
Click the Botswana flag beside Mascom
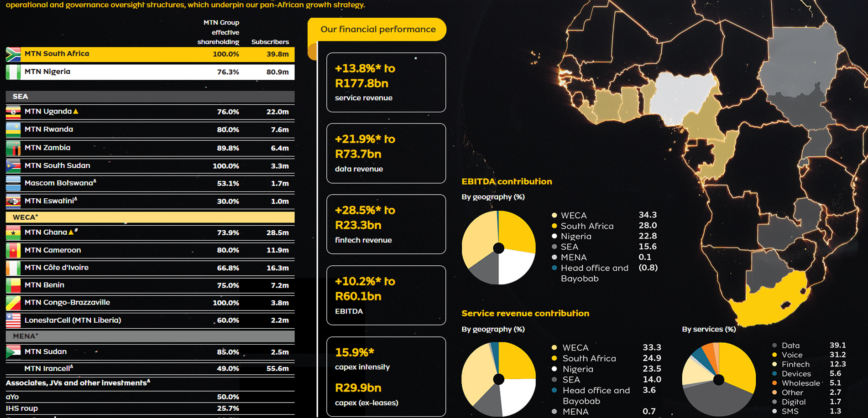point(13,183)
